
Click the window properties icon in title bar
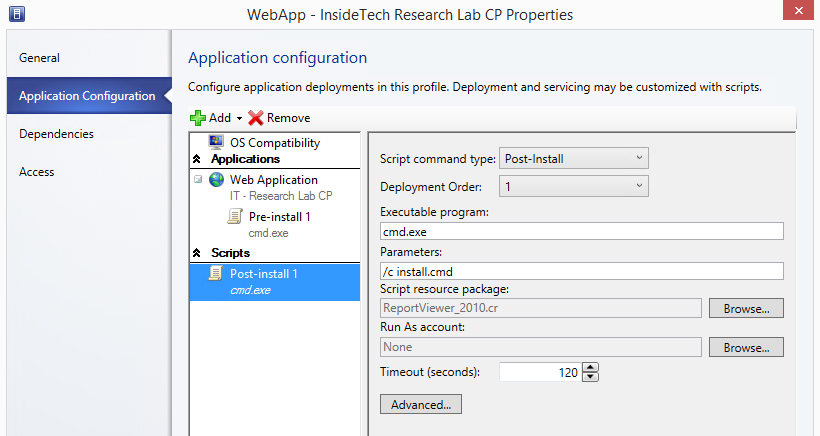(x=17, y=14)
